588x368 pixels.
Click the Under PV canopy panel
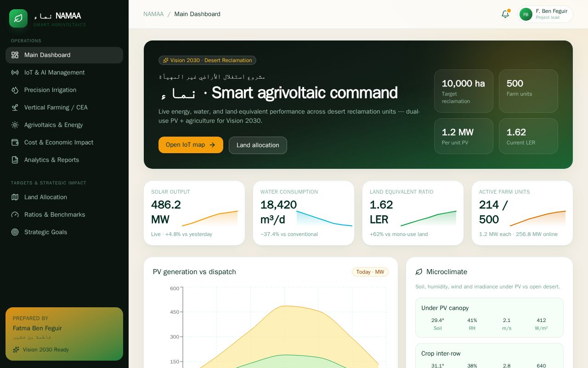[489, 318]
